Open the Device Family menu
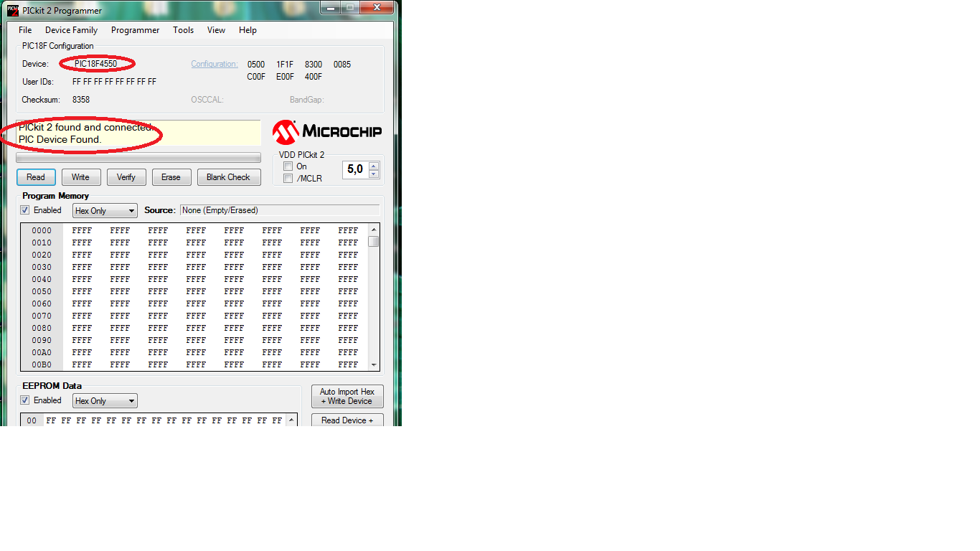 (71, 30)
